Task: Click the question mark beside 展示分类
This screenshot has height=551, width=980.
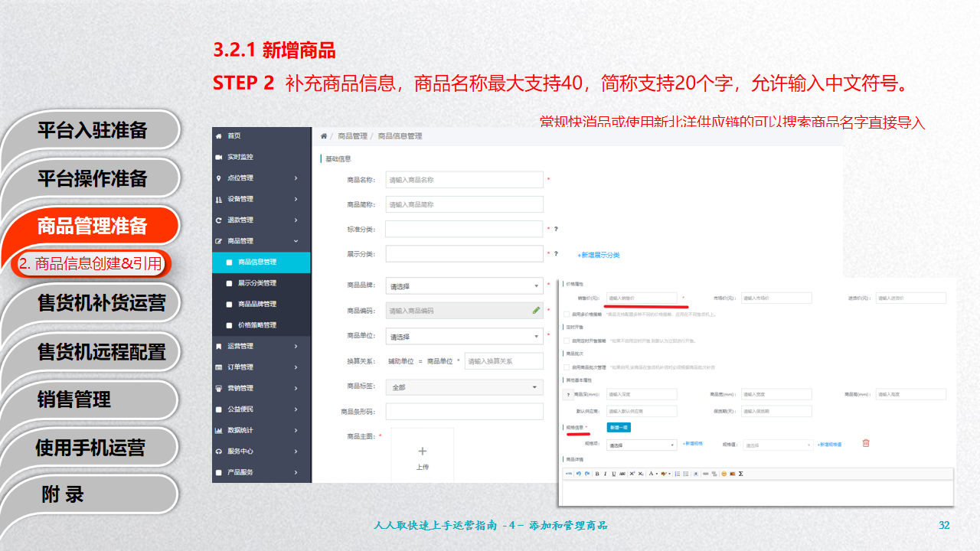Action: point(556,253)
